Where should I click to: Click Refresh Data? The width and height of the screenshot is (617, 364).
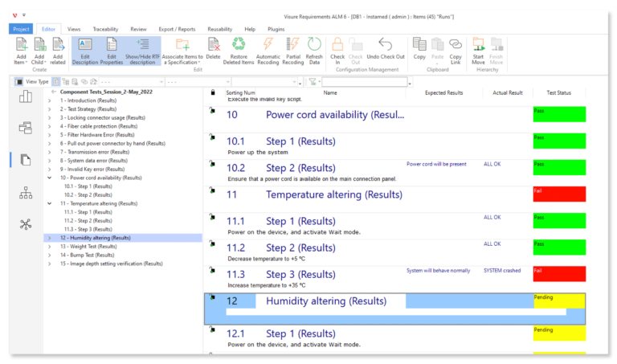tap(314, 51)
